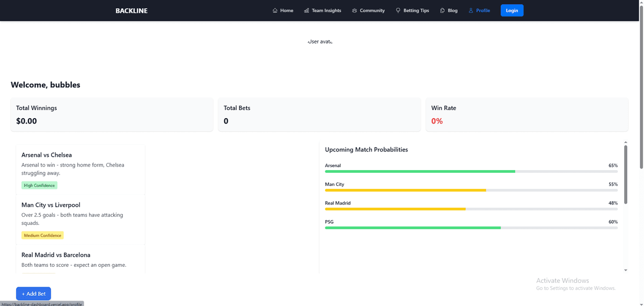Click the Home house icon
Viewport: 644px width, 306px height.
pyautogui.click(x=275, y=11)
